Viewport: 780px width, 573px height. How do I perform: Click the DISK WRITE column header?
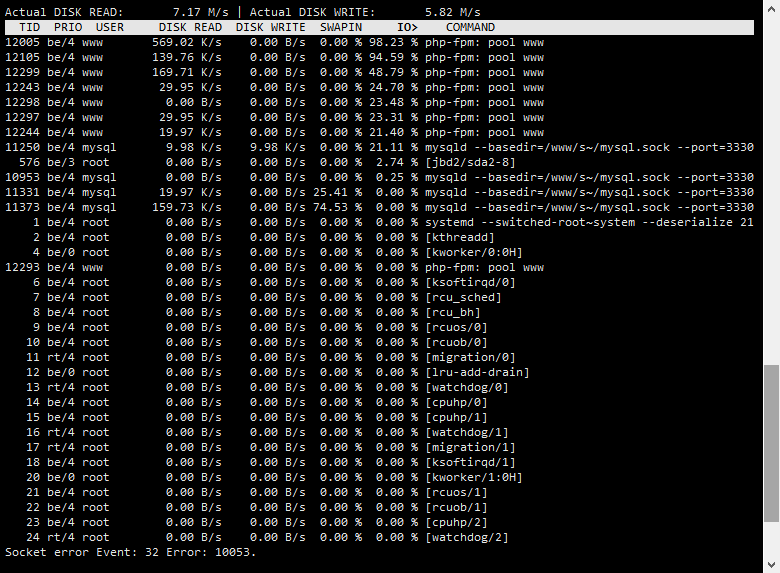click(271, 27)
